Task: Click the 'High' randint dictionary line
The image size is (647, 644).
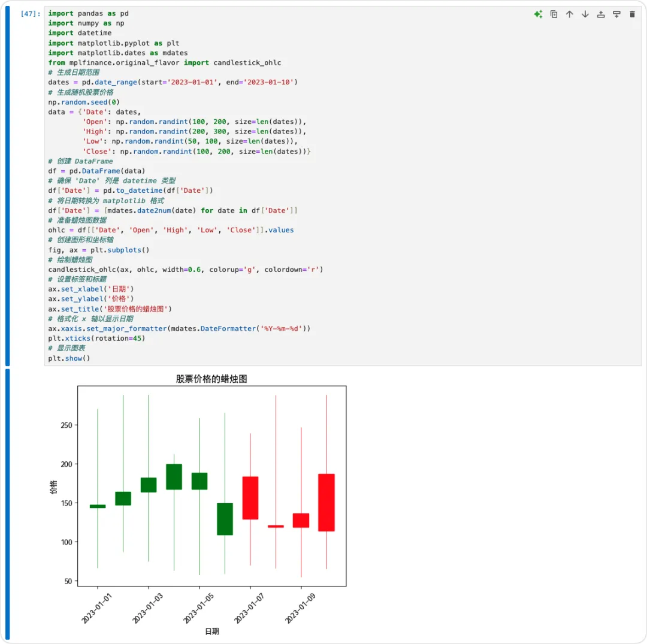Action: (x=194, y=132)
